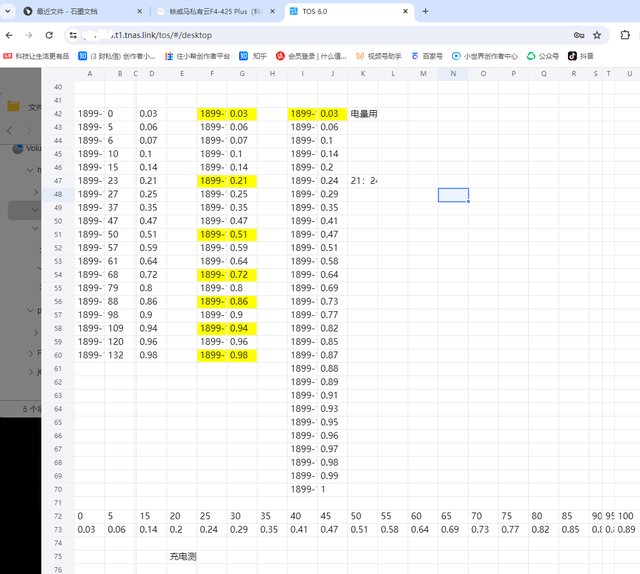This screenshot has width=640, height=574.
Task: Open the 抖音 bookmark
Action: tap(581, 56)
